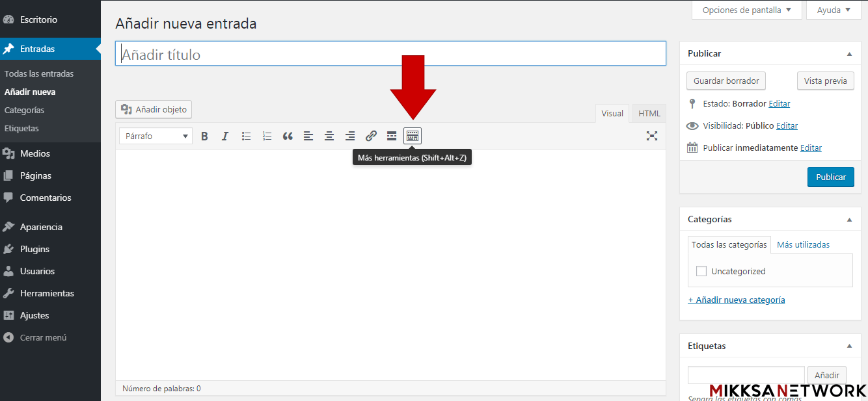Add a blockquote to the post
868x401 pixels.
pyautogui.click(x=288, y=136)
